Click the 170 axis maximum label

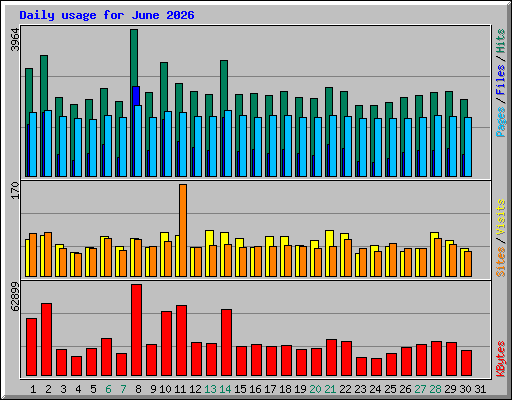(15, 190)
